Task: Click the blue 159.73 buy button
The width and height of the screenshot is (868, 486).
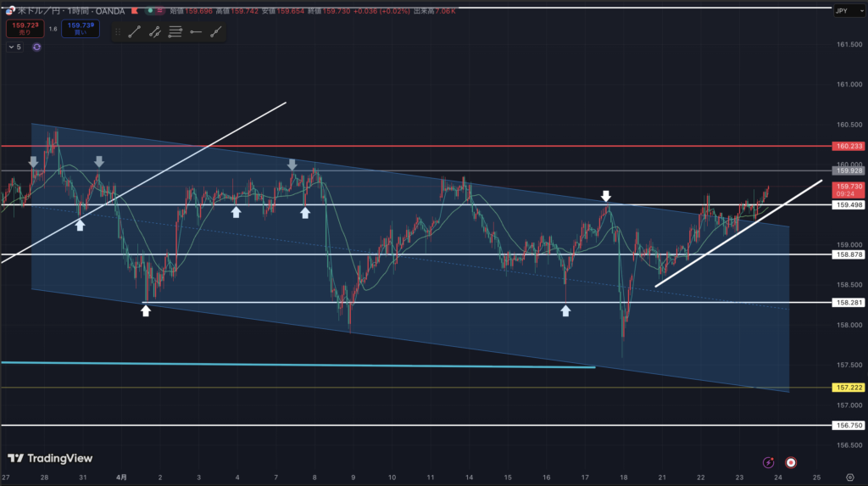Action: coord(81,28)
